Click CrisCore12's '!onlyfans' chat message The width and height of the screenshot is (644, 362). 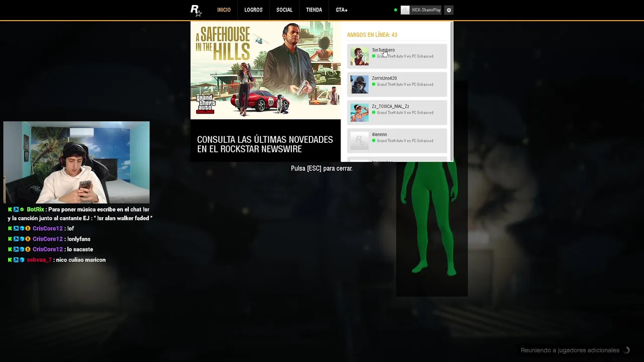[x=78, y=239]
